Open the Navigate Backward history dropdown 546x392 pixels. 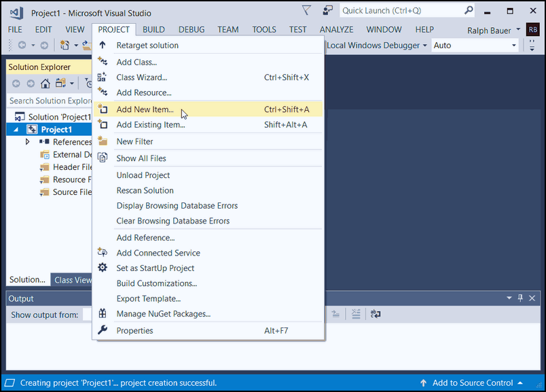coord(33,46)
